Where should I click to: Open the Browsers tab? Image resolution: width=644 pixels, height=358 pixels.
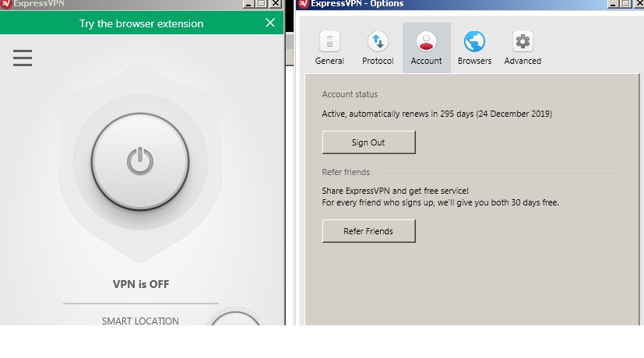(474, 48)
